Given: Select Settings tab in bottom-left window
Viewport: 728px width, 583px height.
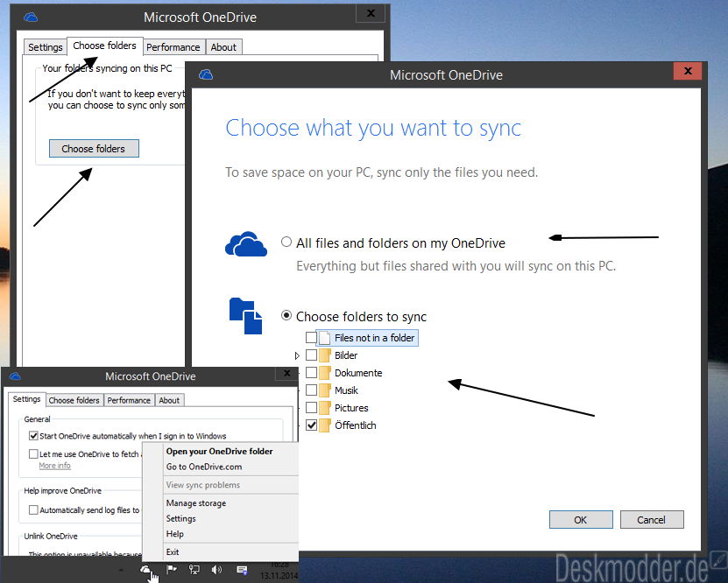Looking at the screenshot, I should [26, 399].
